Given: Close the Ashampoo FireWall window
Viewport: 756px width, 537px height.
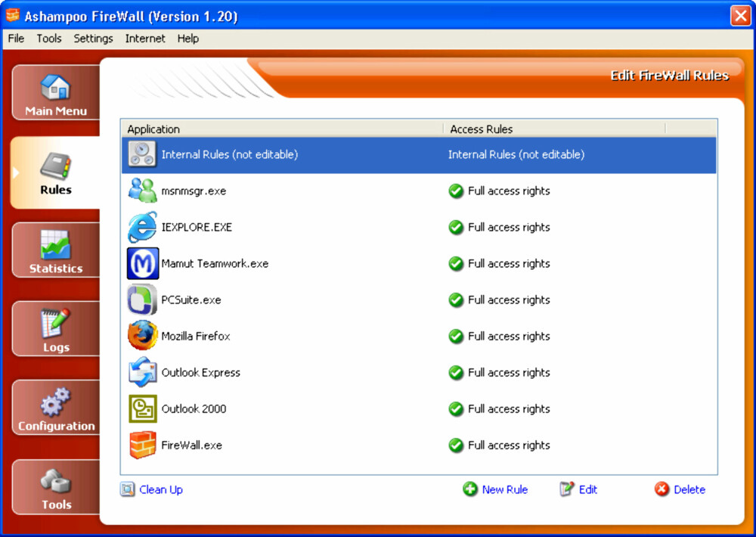Looking at the screenshot, I should click(740, 15).
